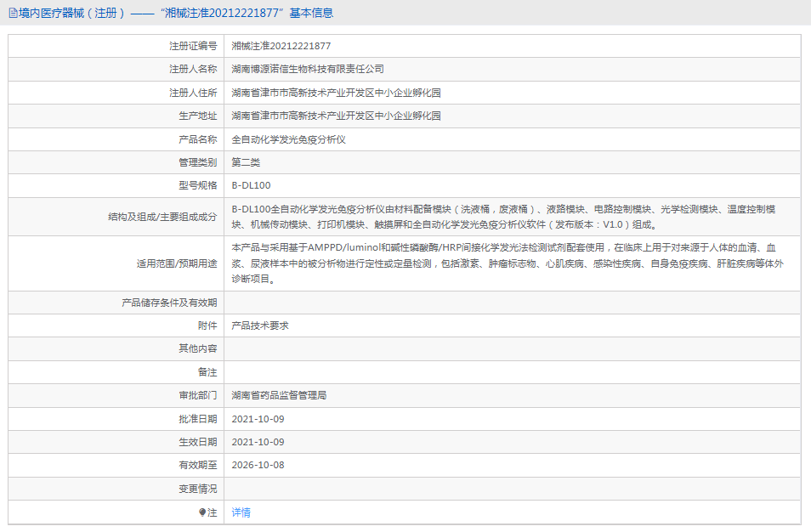811x532 pixels.
Task: Click the 变更情况 label
Action: (x=197, y=489)
